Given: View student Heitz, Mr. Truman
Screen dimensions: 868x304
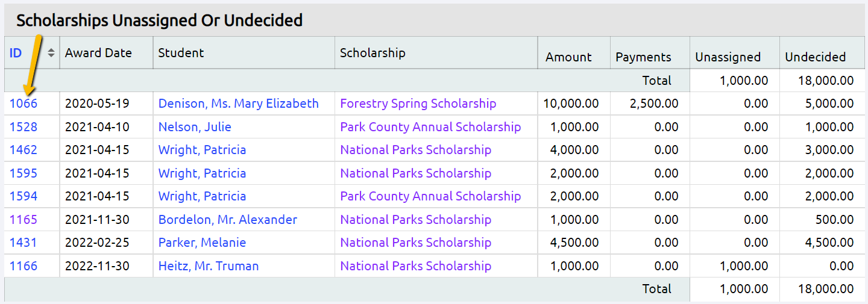Looking at the screenshot, I should click(209, 266).
